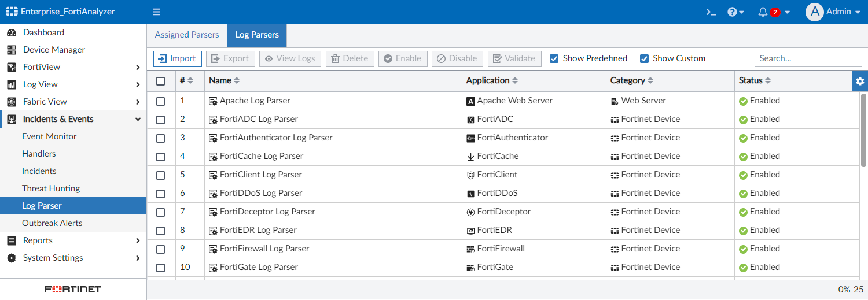Image resolution: width=868 pixels, height=300 pixels.
Task: Open the CLI console icon
Action: point(711,12)
